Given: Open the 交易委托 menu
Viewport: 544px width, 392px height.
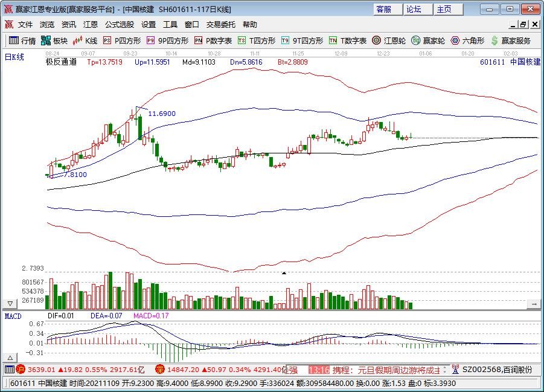Looking at the screenshot, I should click(x=221, y=25).
